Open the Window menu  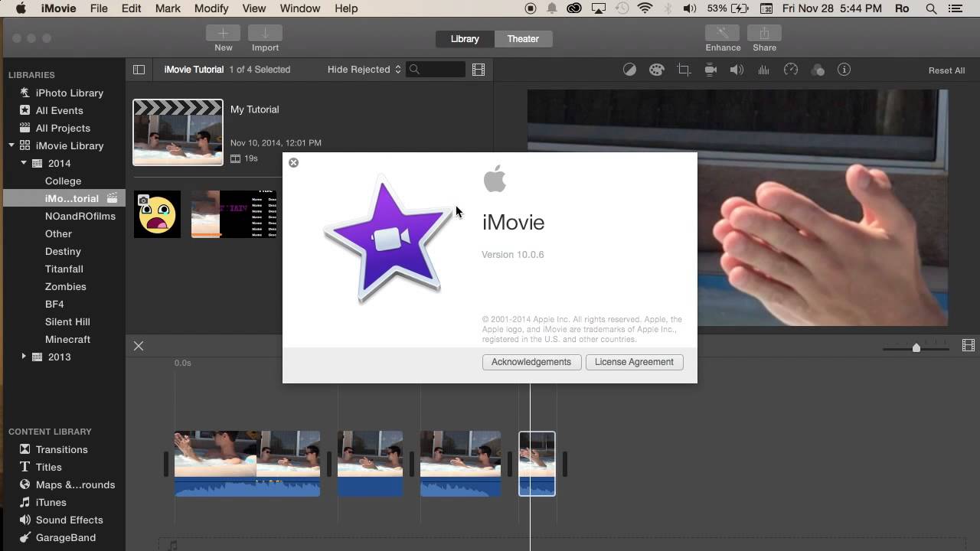pos(299,8)
